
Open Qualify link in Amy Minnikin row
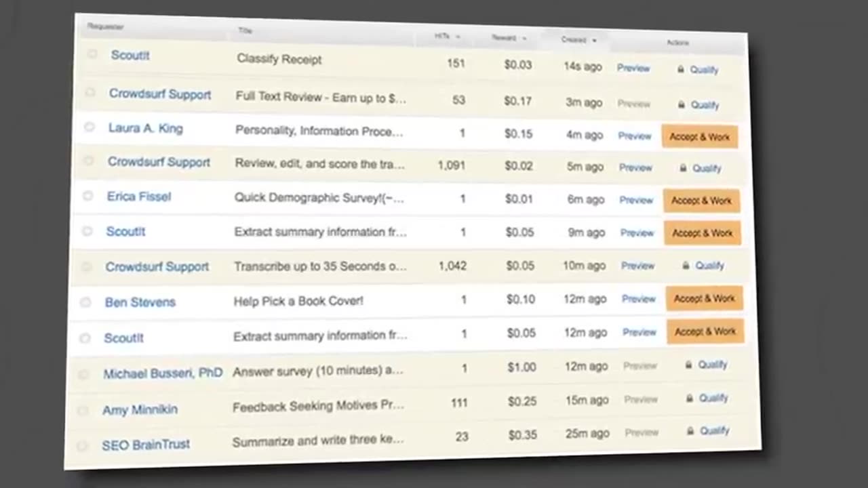click(713, 398)
